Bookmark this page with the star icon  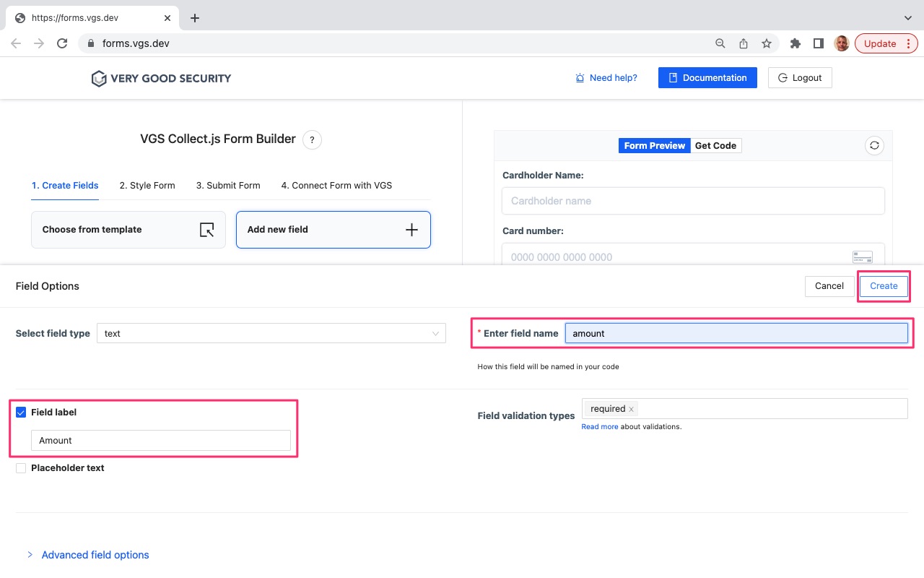(x=767, y=43)
